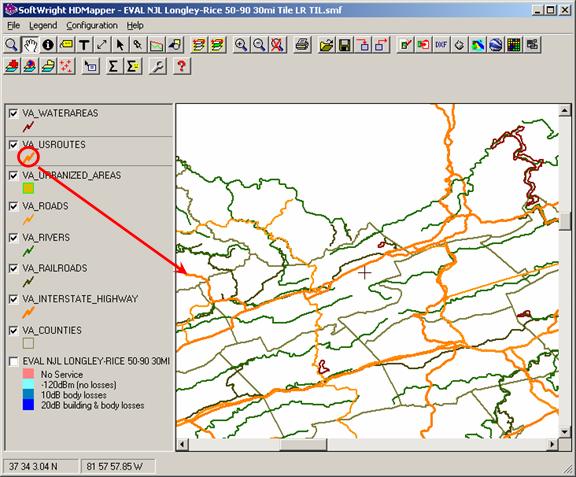Uncheck the VA_USROUTES layer
The image size is (576, 477).
point(14,145)
